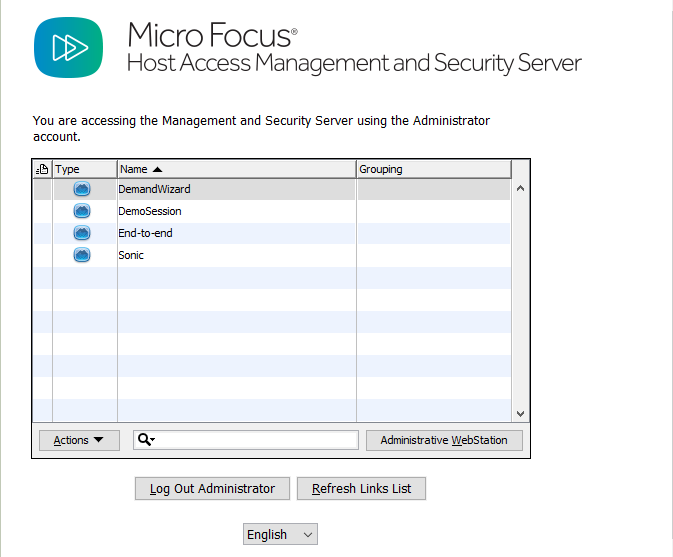Expand the English language selector
The height and width of the screenshot is (557, 673).
tap(280, 534)
